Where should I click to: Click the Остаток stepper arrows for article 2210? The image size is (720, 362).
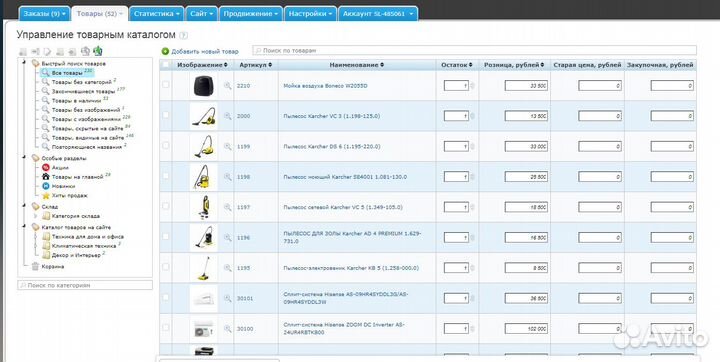click(472, 86)
